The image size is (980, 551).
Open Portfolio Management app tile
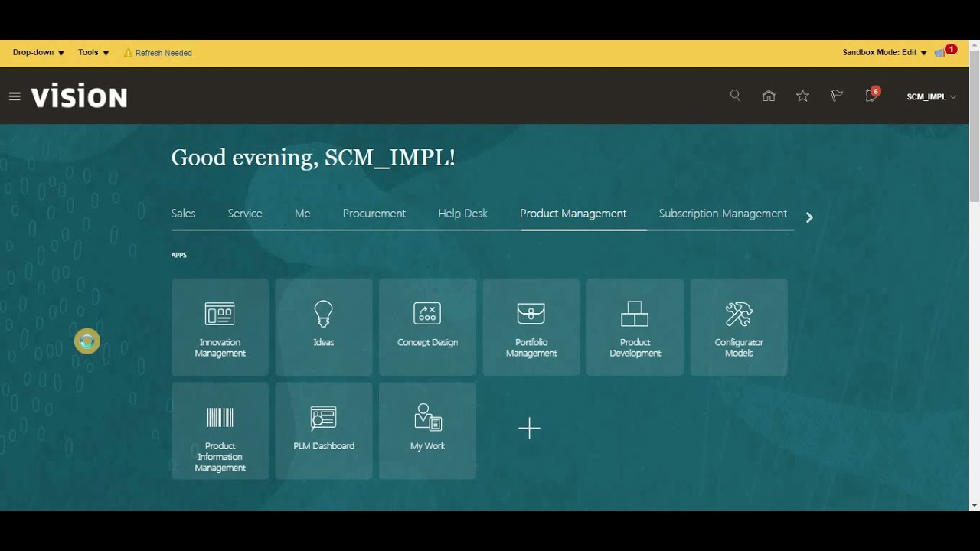coord(531,327)
